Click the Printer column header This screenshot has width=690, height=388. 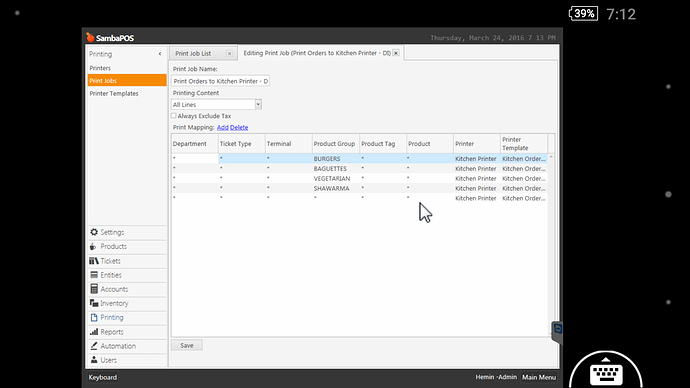pos(477,144)
